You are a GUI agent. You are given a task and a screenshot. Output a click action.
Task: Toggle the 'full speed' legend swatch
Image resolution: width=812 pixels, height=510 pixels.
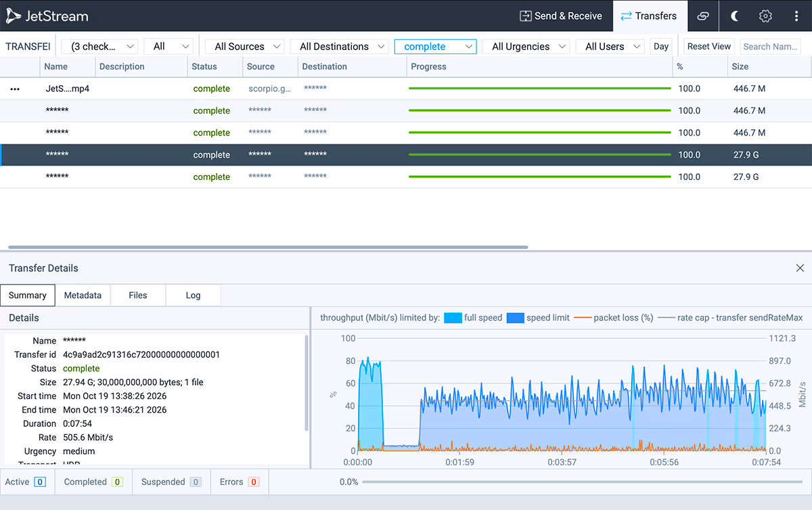click(453, 317)
